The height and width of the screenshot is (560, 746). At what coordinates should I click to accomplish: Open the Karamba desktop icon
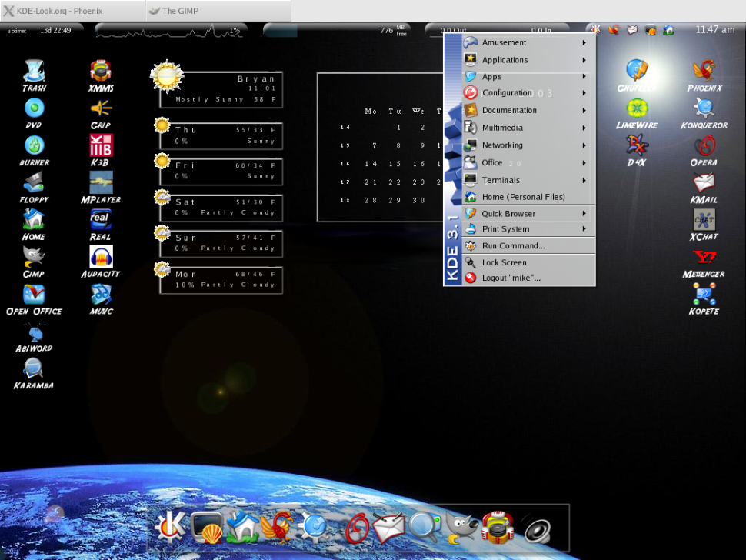(33, 374)
